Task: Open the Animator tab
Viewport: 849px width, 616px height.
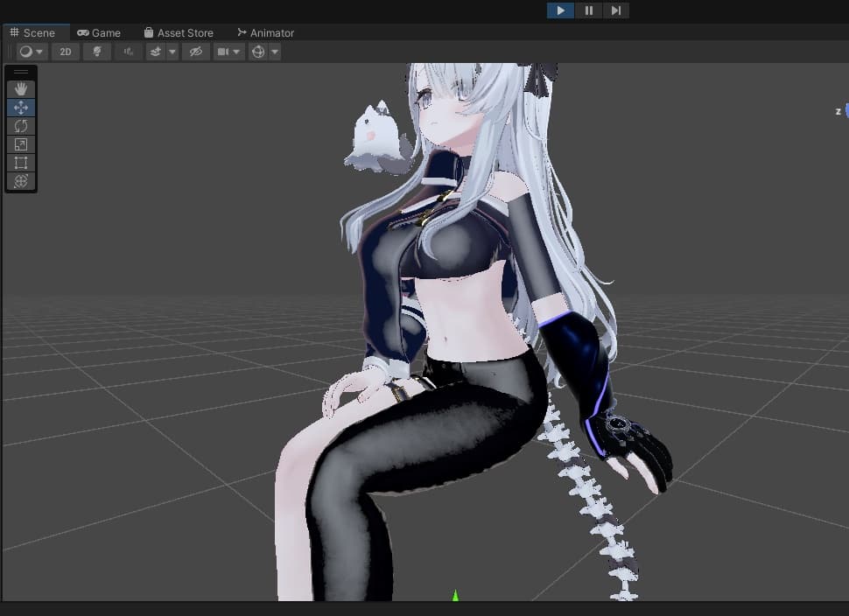Action: [x=266, y=32]
